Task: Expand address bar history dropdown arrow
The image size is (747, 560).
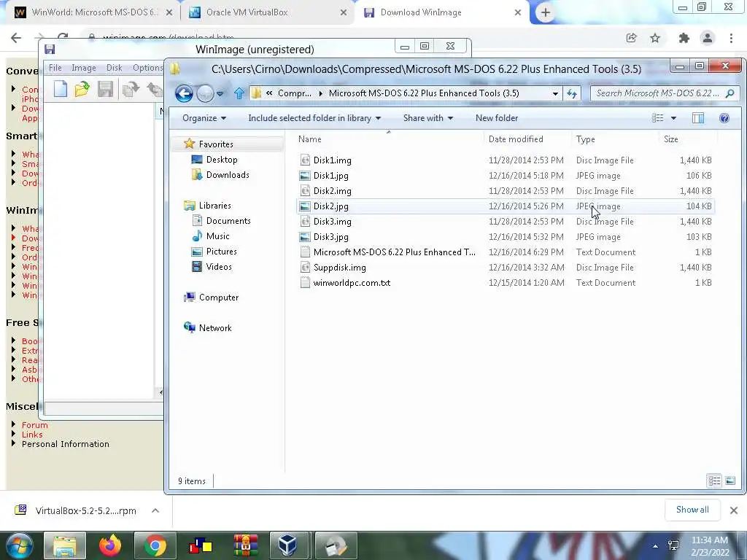Action: pos(555,94)
